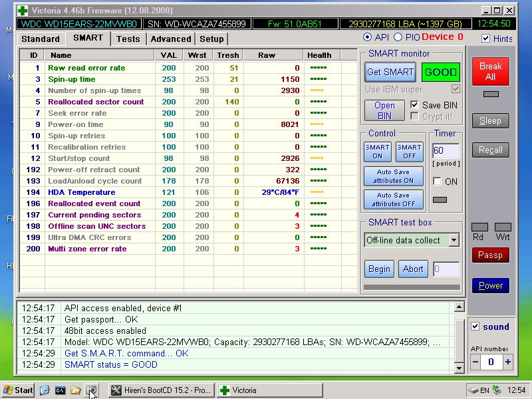Click the SMART test progress bar
The width and height of the screenshot is (532, 399).
click(x=412, y=287)
